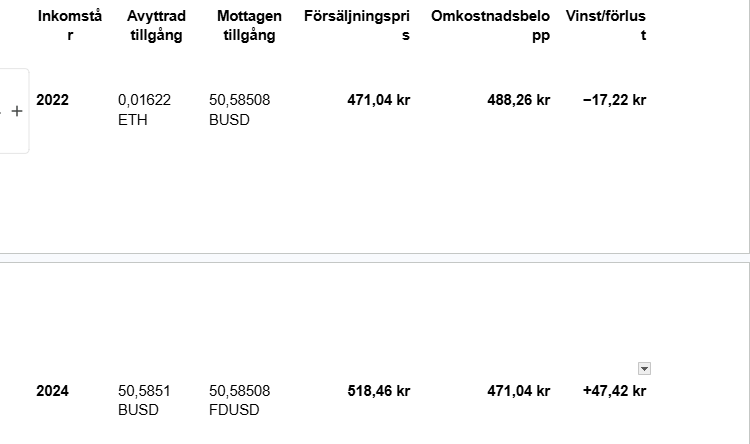This screenshot has width=750, height=444.
Task: Select the 2022 income year cell
Action: click(53, 100)
